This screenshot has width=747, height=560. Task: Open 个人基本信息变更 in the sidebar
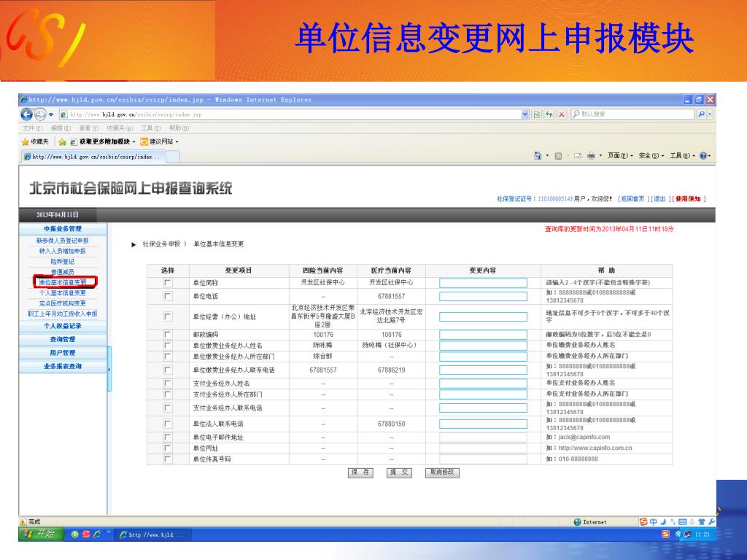(x=63, y=293)
